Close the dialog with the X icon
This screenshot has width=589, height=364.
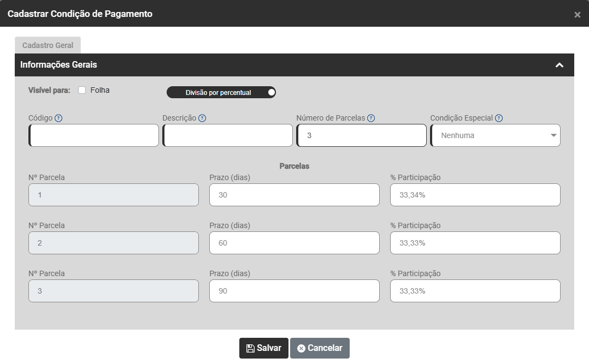[578, 15]
